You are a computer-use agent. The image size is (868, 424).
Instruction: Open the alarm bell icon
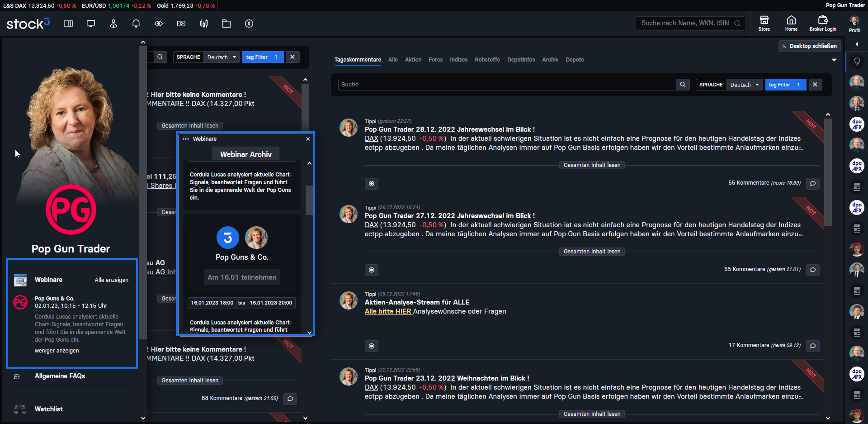(x=136, y=24)
